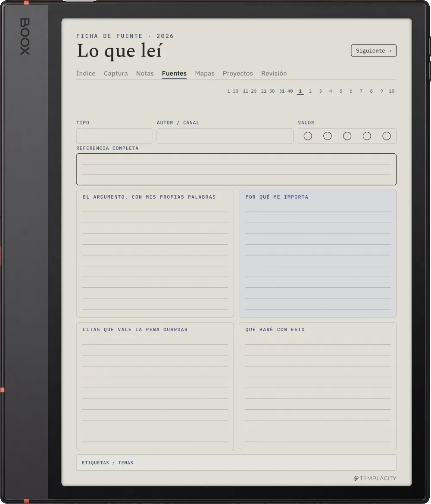The height and width of the screenshot is (504, 431).
Task: Mark the fourth Valor rating circle
Action: [367, 136]
